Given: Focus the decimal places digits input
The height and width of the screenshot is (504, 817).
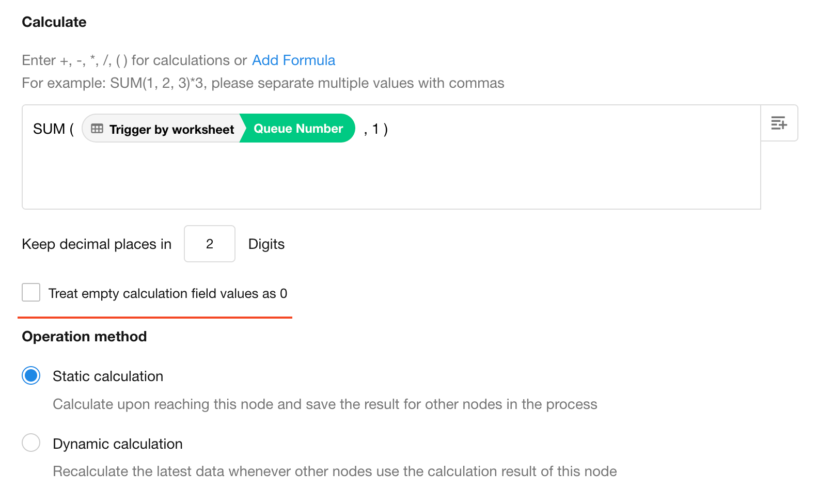Looking at the screenshot, I should tap(210, 244).
